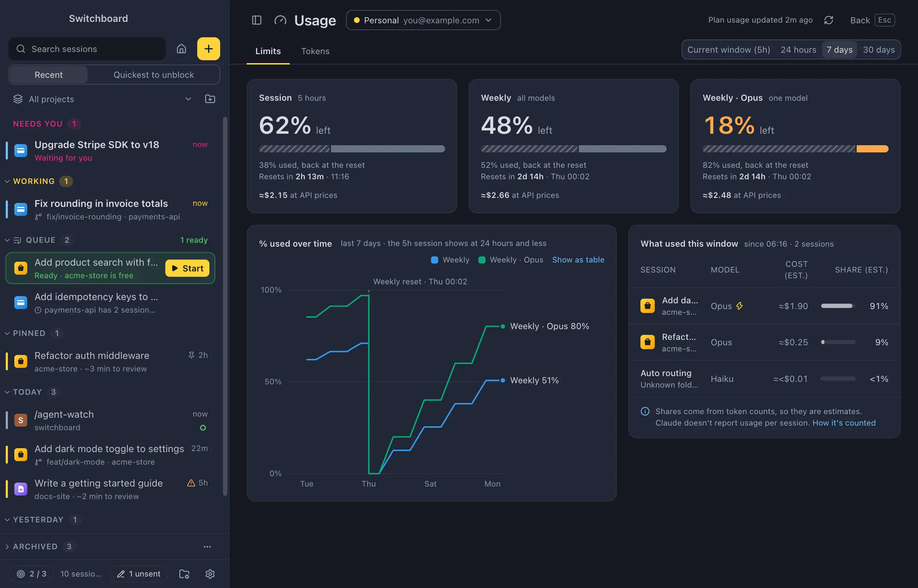Open the 1 unsent drafts button
The height and width of the screenshot is (588, 918).
tap(139, 574)
